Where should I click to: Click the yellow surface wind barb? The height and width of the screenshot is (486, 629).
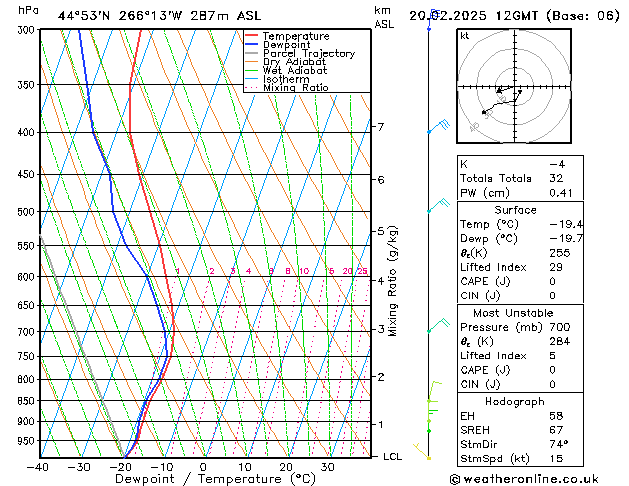422,451
